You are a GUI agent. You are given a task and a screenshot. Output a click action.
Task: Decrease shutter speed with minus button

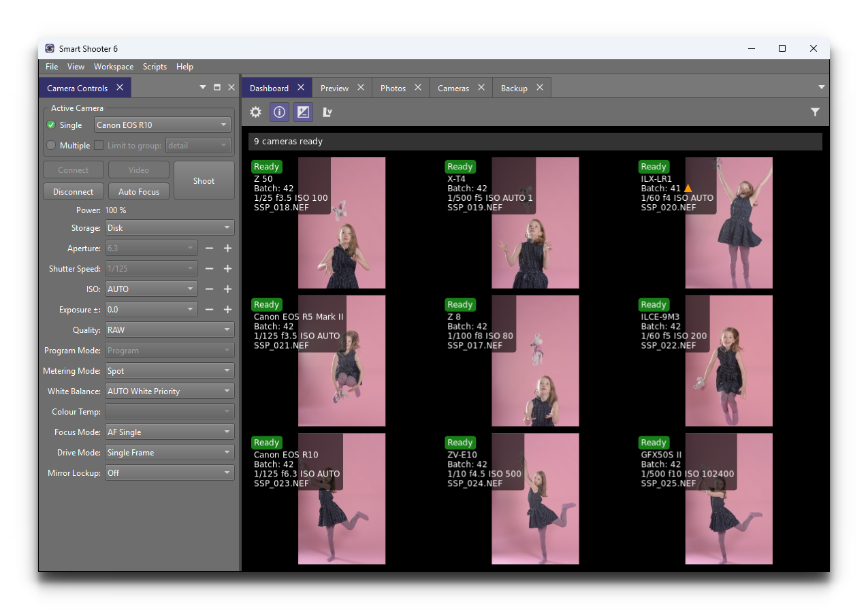210,269
